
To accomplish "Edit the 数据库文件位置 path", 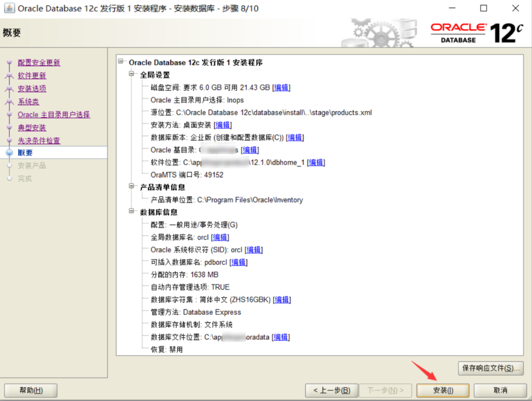I will pyautogui.click(x=280, y=337).
